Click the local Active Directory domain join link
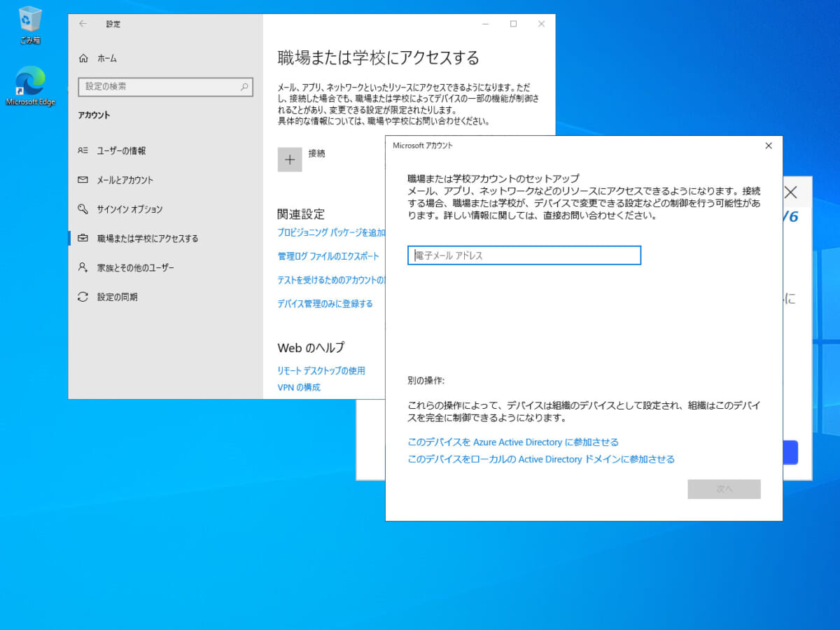840x630 pixels. pos(541,460)
